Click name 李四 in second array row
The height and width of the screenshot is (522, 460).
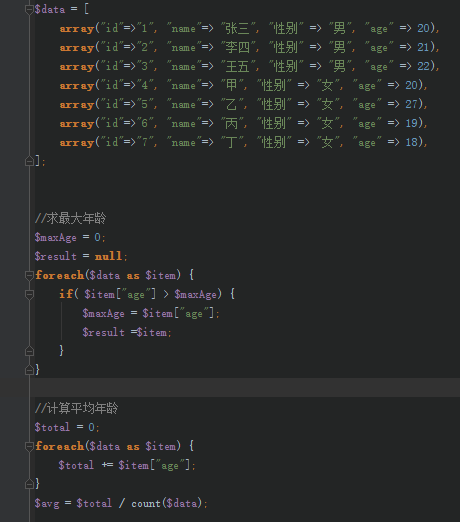(x=237, y=48)
